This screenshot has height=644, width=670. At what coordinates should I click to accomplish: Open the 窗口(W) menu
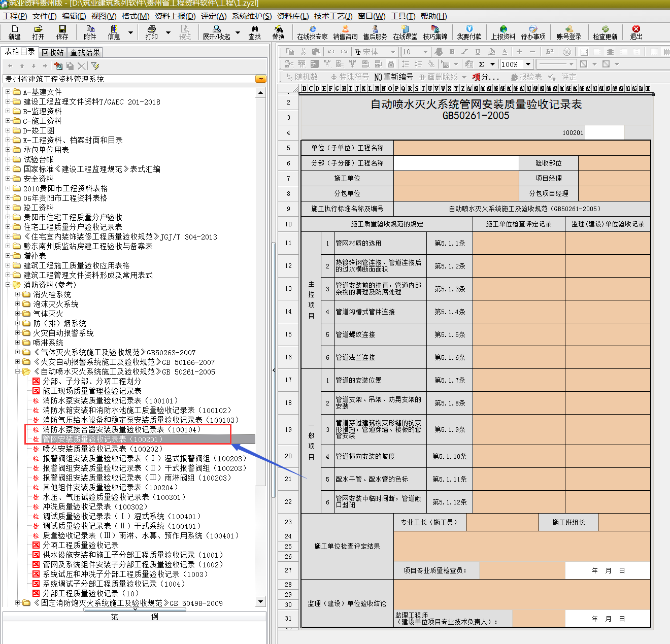tap(372, 16)
